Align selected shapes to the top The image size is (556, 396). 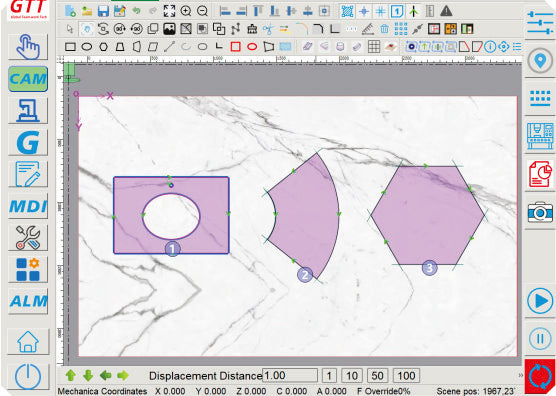click(258, 11)
